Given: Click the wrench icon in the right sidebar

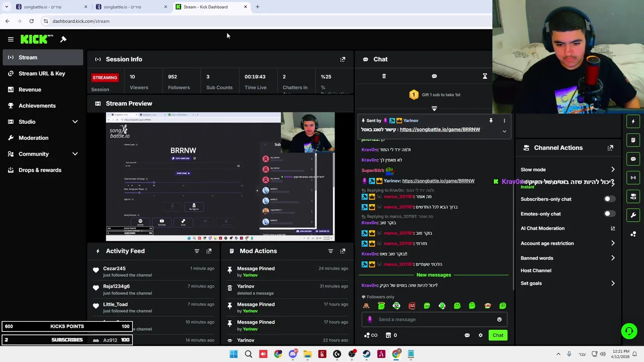Looking at the screenshot, I should [x=633, y=215].
